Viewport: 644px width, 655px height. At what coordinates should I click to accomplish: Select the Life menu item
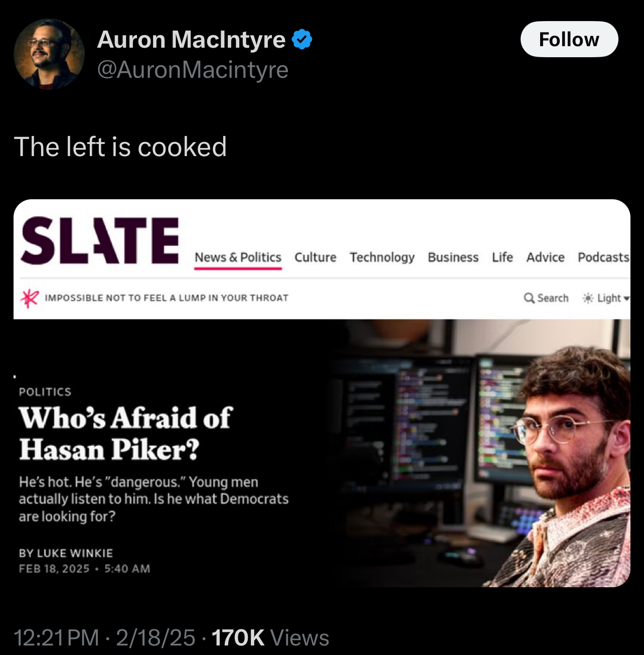(502, 257)
